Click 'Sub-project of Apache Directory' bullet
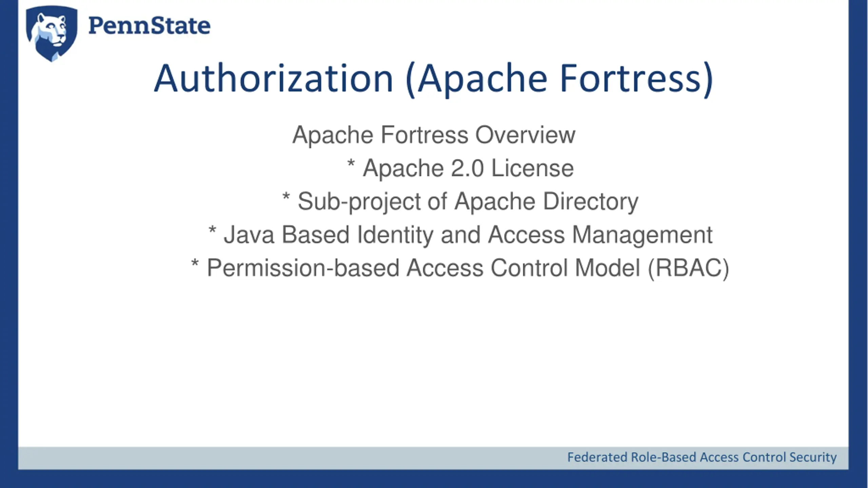The height and width of the screenshot is (488, 868). (460, 202)
